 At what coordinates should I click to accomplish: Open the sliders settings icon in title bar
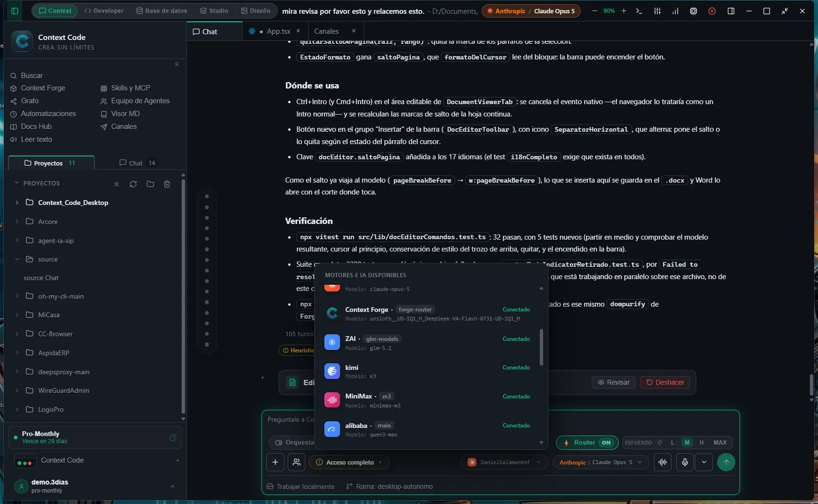pos(657,10)
